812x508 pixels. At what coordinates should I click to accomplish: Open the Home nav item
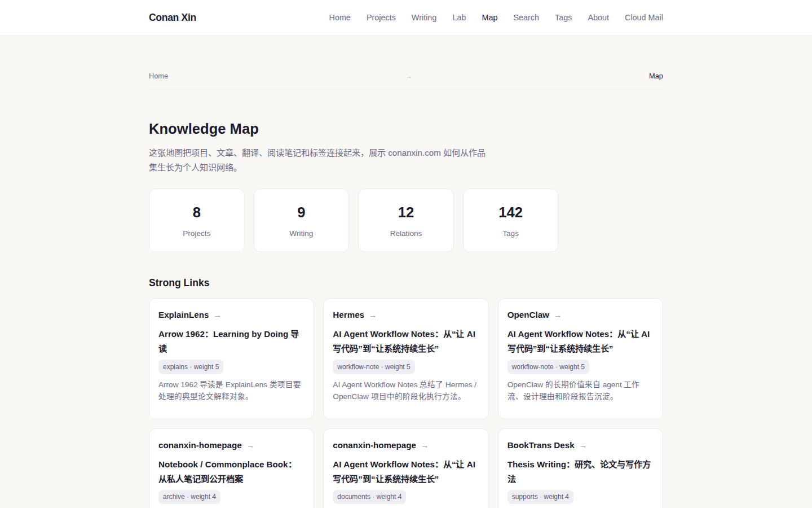click(339, 17)
